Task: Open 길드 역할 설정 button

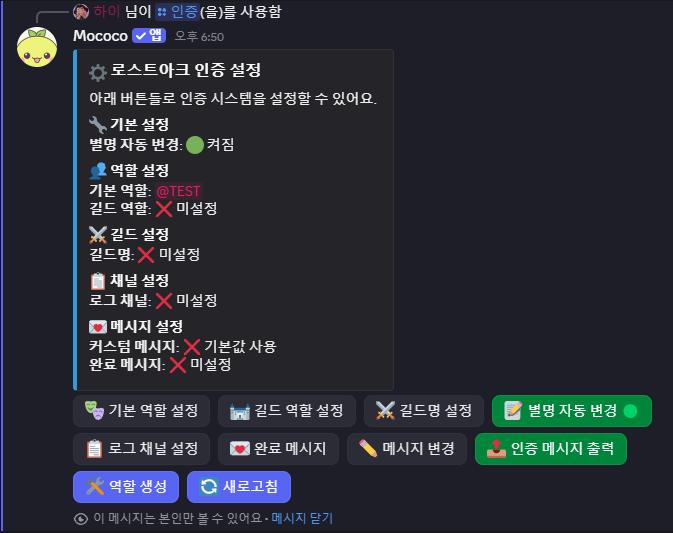Action: 287,411
